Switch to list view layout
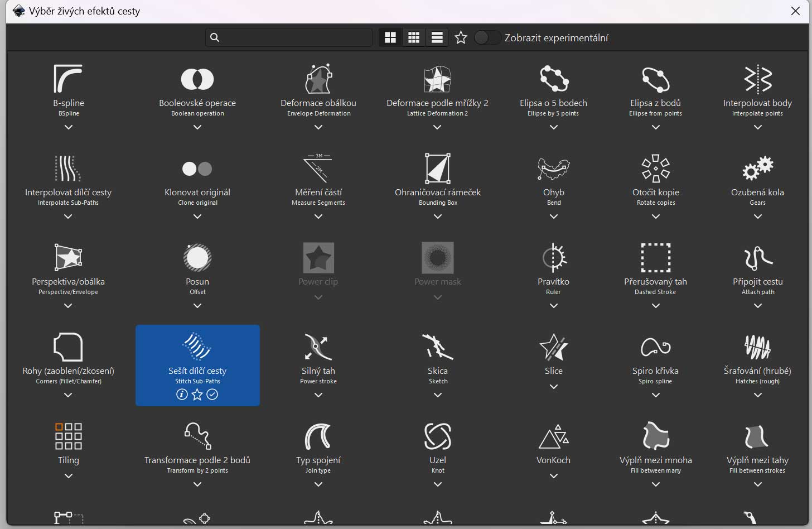The height and width of the screenshot is (529, 812). point(437,37)
